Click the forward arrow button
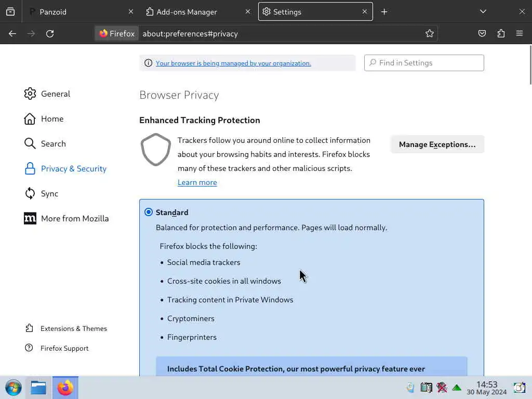 (x=31, y=34)
